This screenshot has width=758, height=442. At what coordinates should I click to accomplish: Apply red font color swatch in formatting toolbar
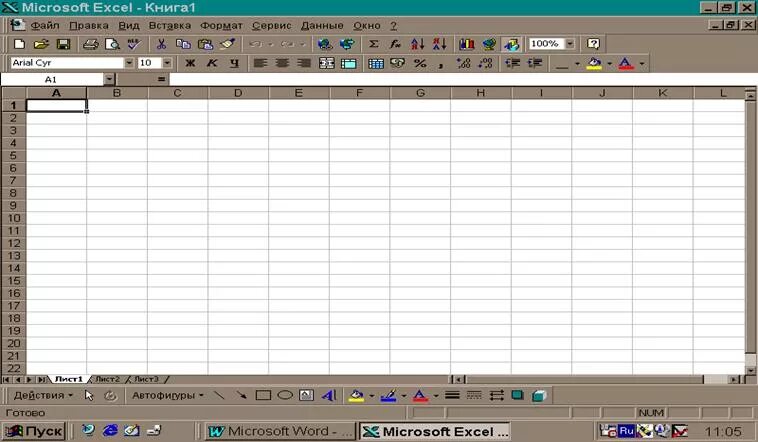pyautogui.click(x=626, y=63)
